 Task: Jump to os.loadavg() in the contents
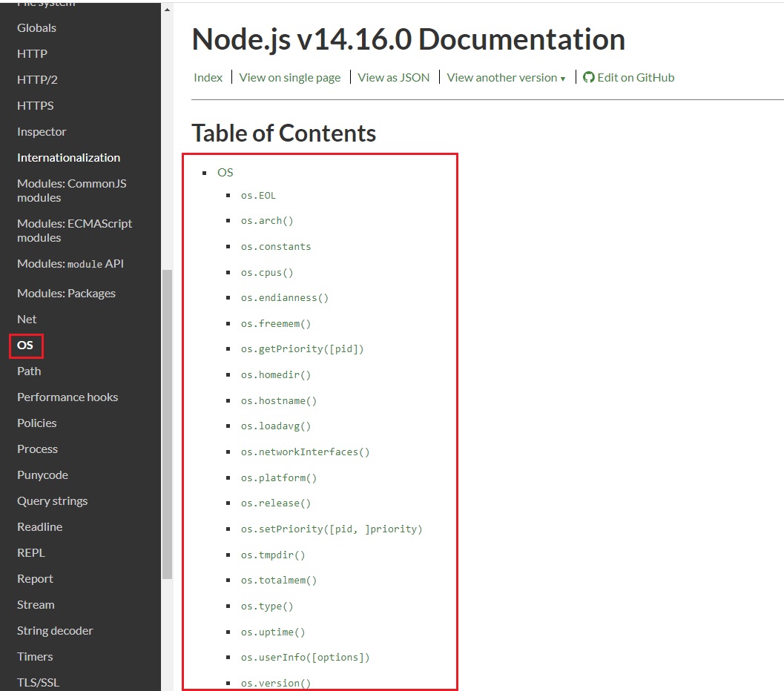tap(276, 426)
